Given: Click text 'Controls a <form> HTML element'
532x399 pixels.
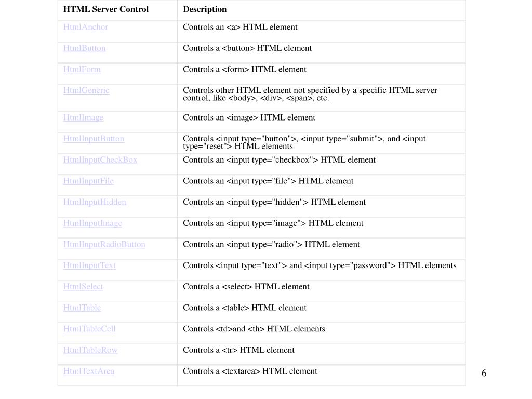Looking at the screenshot, I should 244,69.
